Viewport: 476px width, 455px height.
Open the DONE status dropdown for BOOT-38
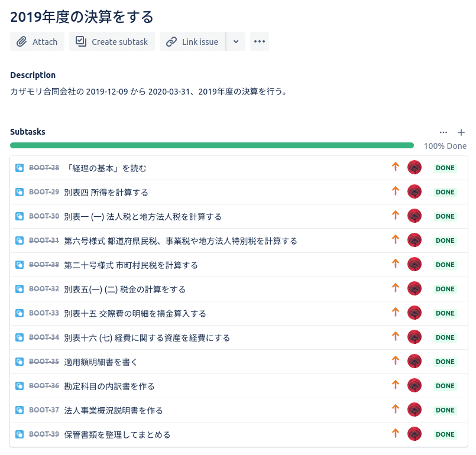click(445, 265)
